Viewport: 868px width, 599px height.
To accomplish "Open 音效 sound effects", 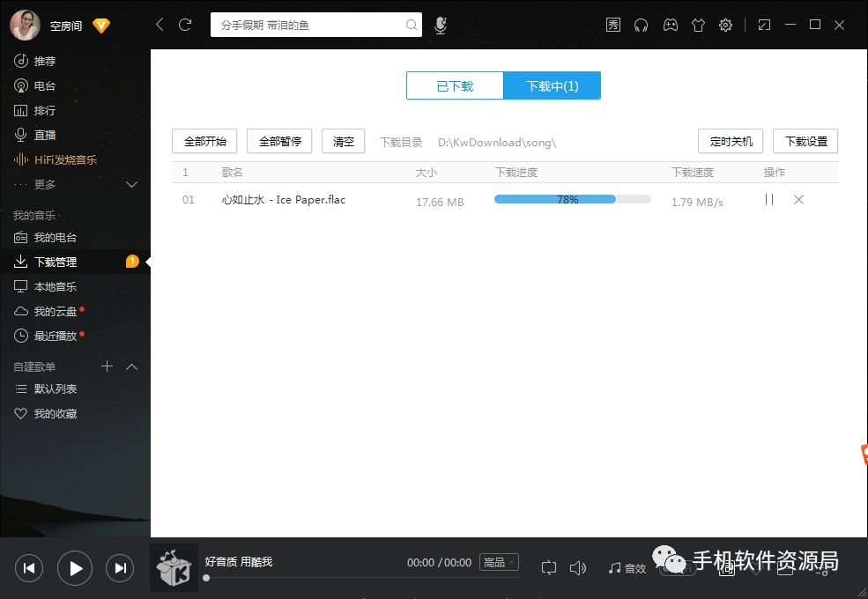I will tap(627, 568).
